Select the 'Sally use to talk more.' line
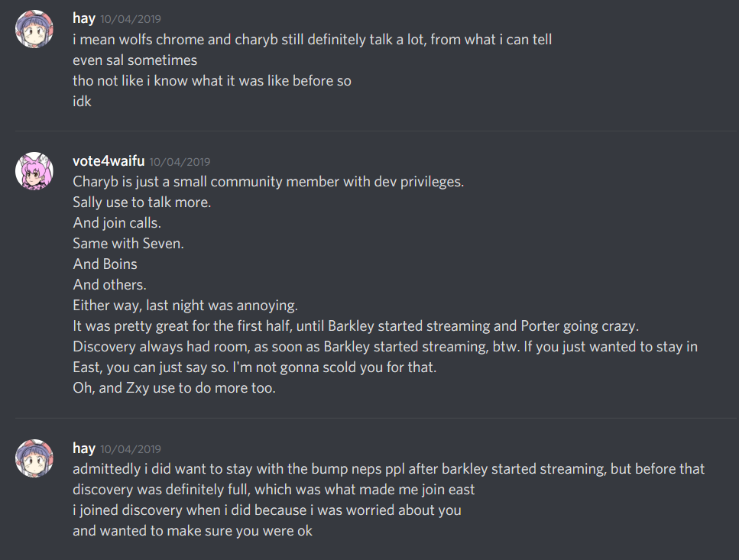Screen dimensions: 739x560 pos(142,202)
